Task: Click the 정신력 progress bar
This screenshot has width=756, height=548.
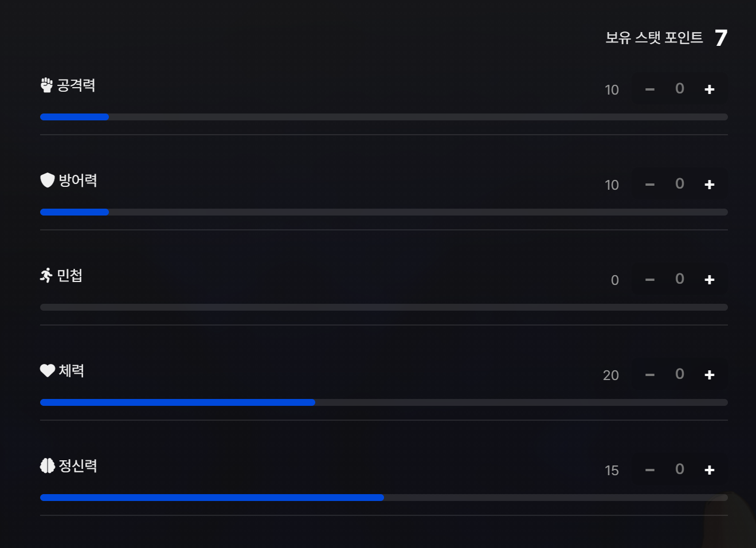Action: pyautogui.click(x=212, y=498)
